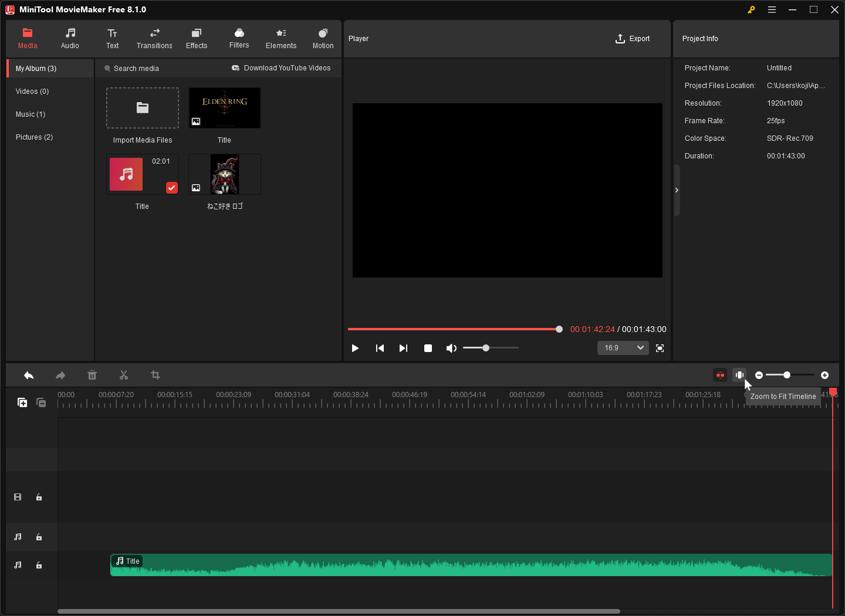
Task: Click Import Media Files box
Action: (143, 108)
